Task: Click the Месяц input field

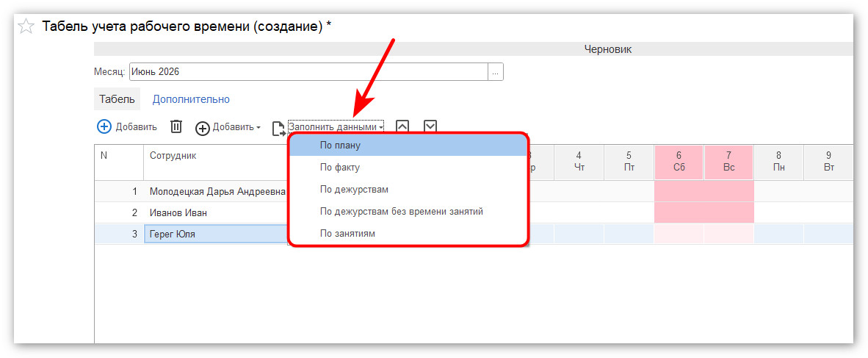Action: coord(308,71)
